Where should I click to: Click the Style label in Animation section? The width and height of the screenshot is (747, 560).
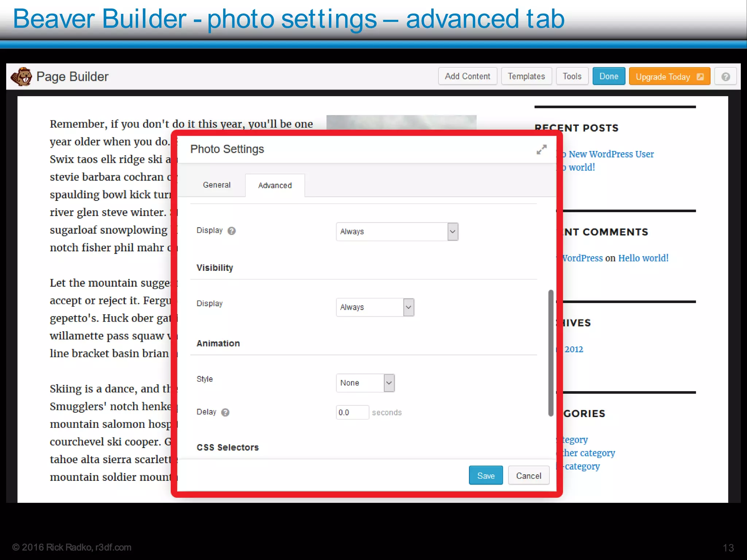[x=205, y=379]
